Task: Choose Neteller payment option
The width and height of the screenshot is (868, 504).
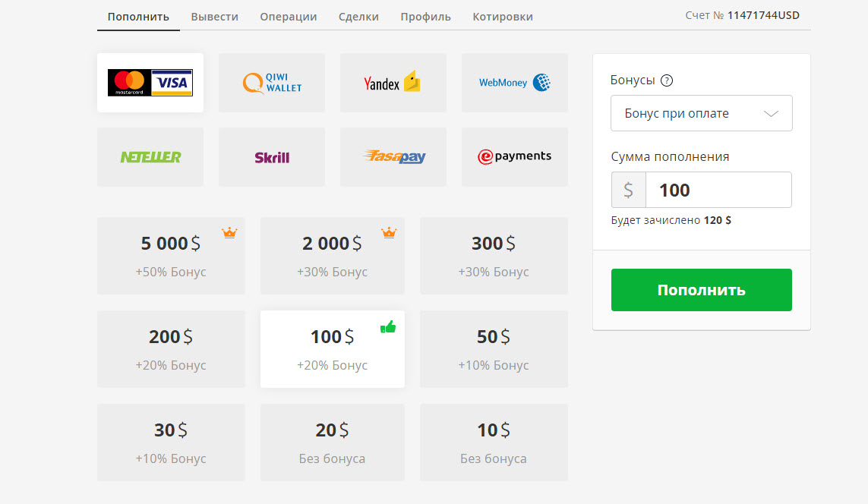Action: click(150, 157)
